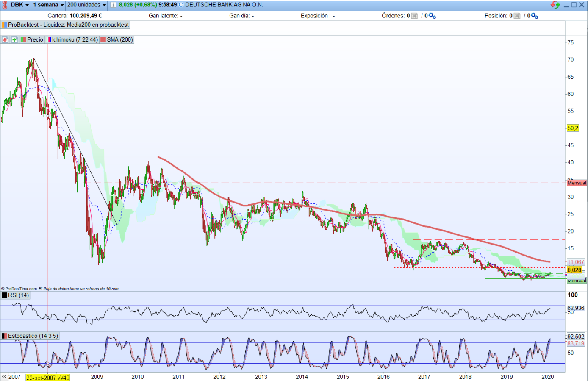Viewport: 588px width, 381px height.
Task: Click the 2009 year label on time axis
Action: coord(97,377)
